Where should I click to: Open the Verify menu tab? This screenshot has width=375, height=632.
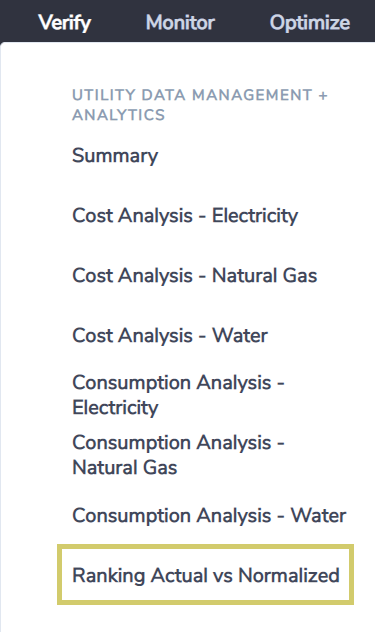(65, 23)
